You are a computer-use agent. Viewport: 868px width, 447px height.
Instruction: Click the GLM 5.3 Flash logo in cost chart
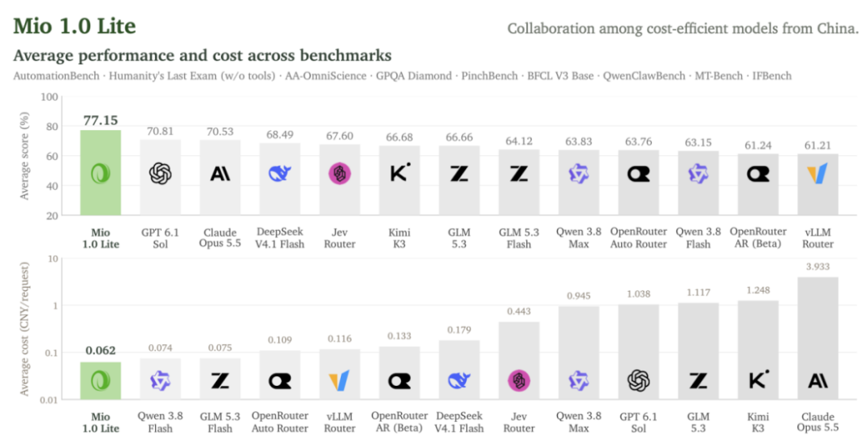[219, 380]
